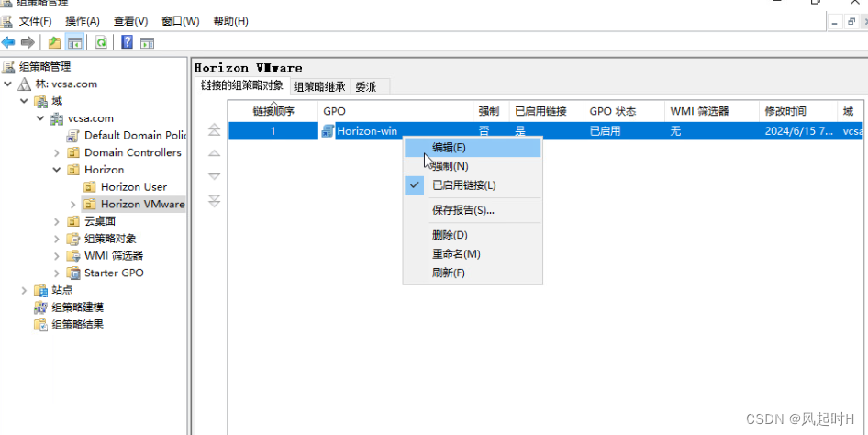Image resolution: width=868 pixels, height=435 pixels.
Task: Click the Forward arrow toolbar icon
Action: click(x=28, y=42)
